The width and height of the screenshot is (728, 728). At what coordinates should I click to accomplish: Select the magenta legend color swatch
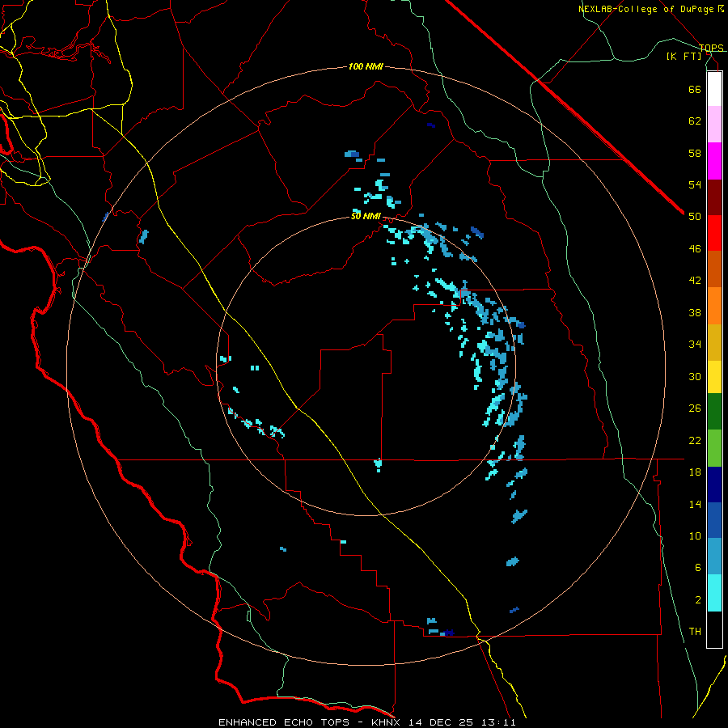714,161
